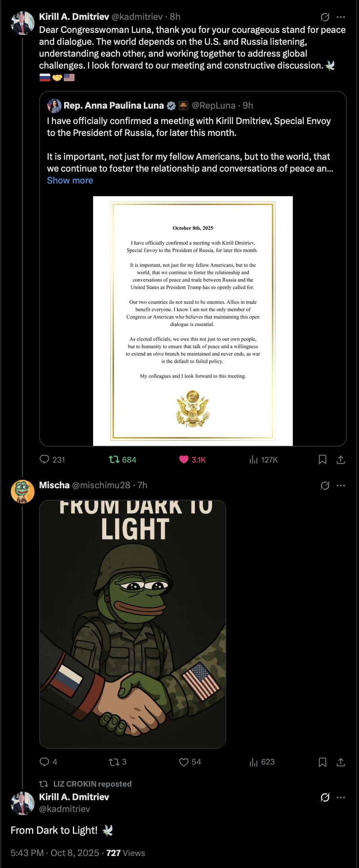Bookmark Kirill Dmitriev's first post
The width and height of the screenshot is (359, 868).
pyautogui.click(x=323, y=459)
